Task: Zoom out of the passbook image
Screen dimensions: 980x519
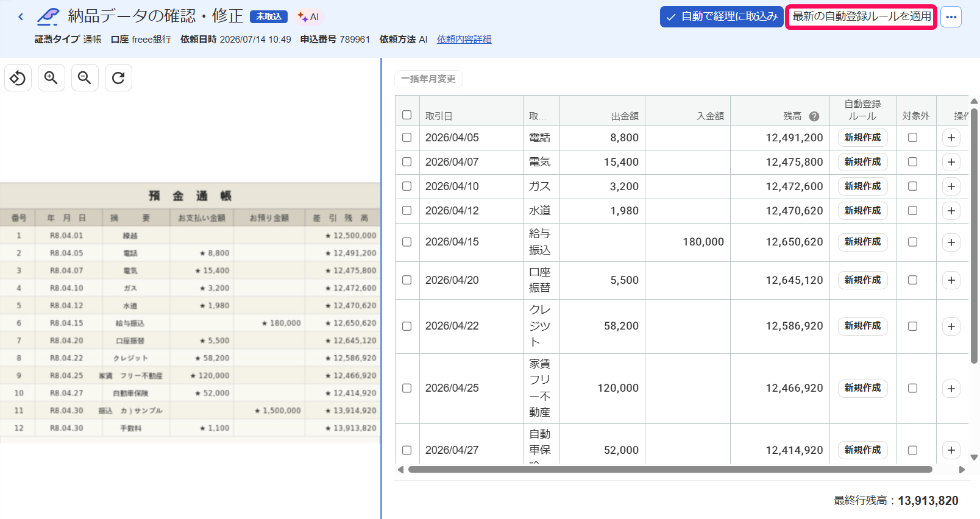Action: 85,78
